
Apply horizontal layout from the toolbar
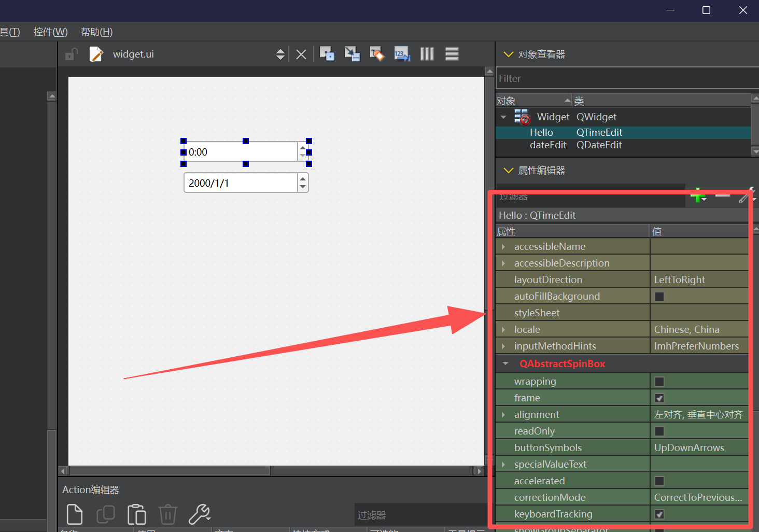(x=427, y=54)
